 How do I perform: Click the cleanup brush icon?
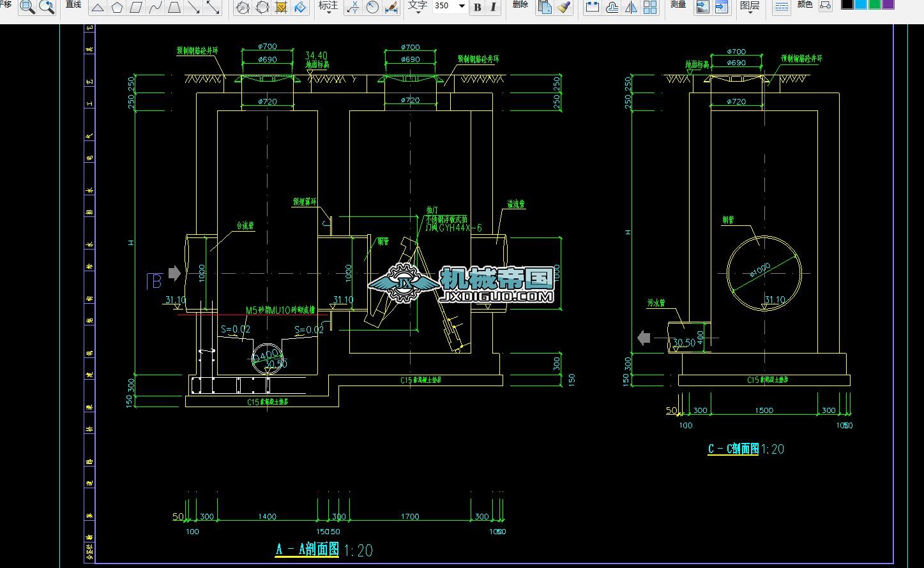pyautogui.click(x=563, y=8)
